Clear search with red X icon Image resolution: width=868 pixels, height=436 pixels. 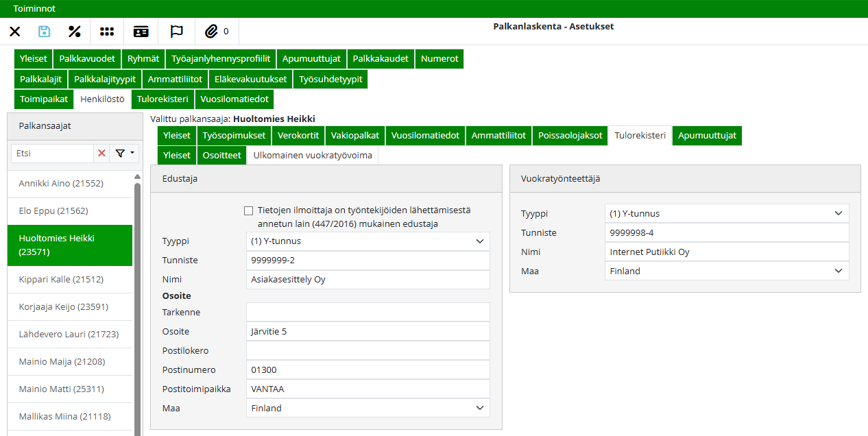coord(102,154)
